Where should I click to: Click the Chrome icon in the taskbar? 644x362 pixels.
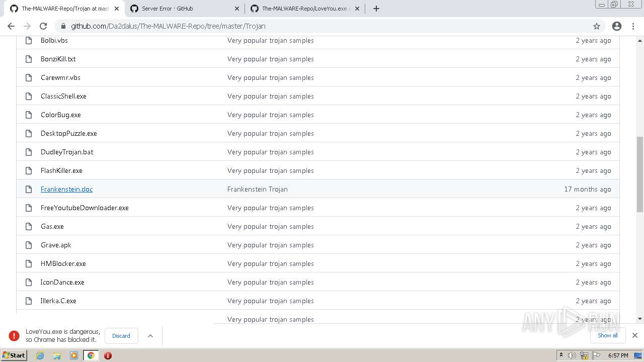tap(91, 355)
